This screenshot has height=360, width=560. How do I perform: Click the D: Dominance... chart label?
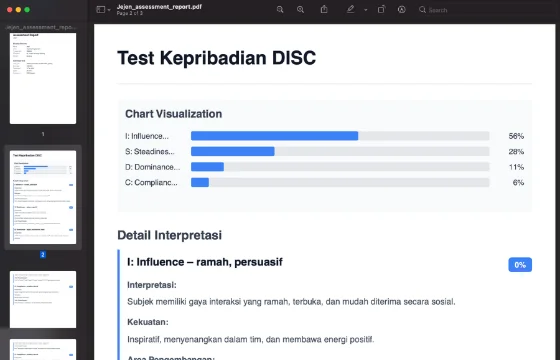(x=152, y=167)
